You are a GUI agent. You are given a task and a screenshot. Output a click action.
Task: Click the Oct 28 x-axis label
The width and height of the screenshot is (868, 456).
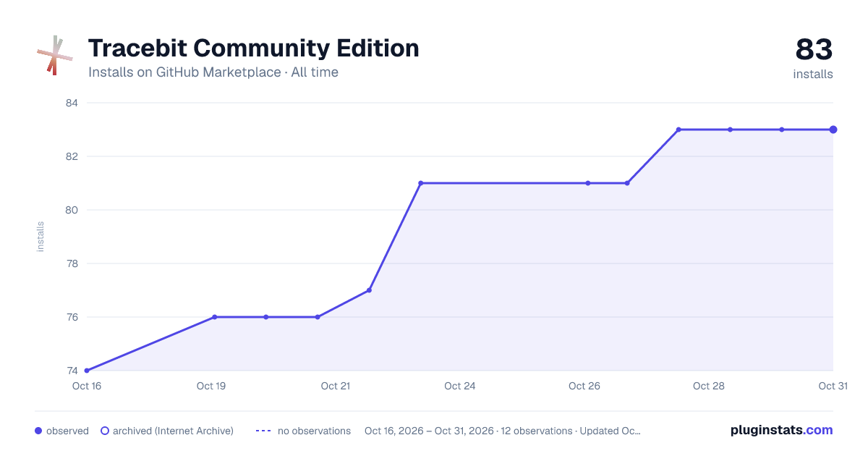click(709, 386)
